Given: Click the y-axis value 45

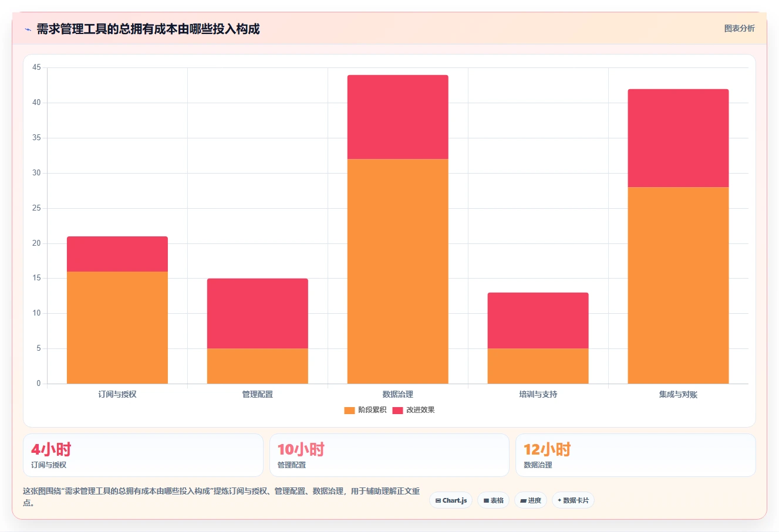Looking at the screenshot, I should 36,67.
